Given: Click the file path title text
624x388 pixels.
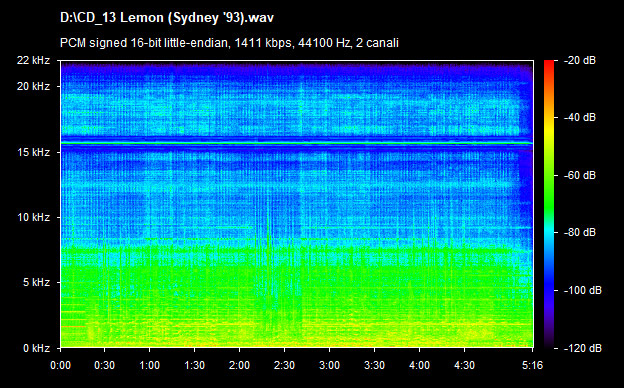Looking at the screenshot, I should pos(167,18).
